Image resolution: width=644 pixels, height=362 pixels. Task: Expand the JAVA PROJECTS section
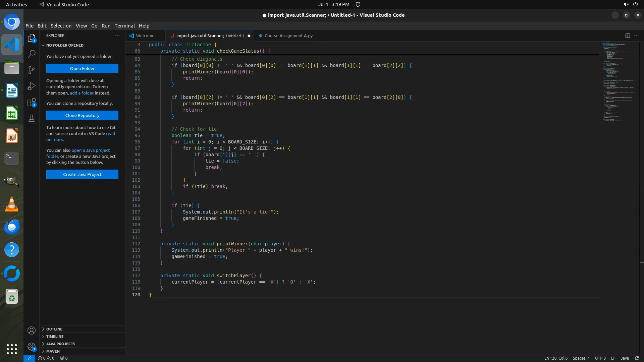(60, 344)
